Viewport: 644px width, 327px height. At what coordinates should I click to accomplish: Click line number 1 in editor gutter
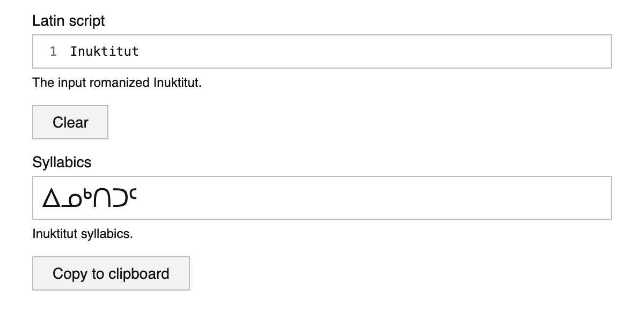tap(53, 51)
